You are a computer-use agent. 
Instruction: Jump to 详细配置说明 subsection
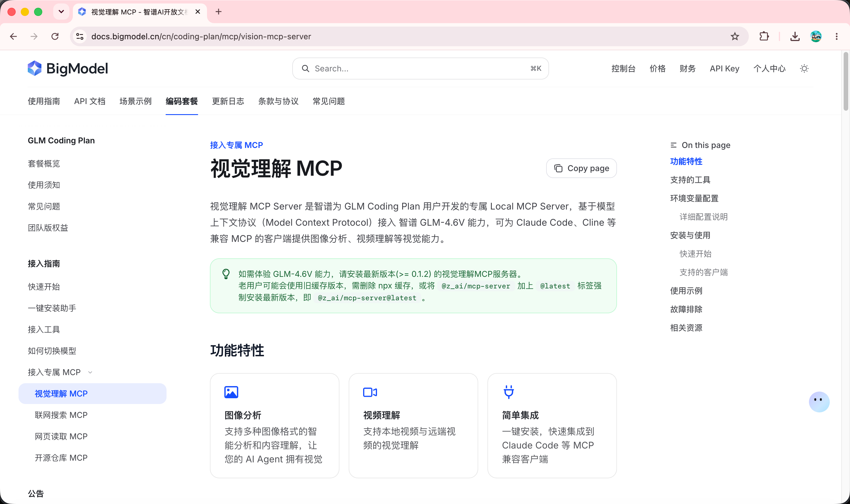pyautogui.click(x=704, y=217)
